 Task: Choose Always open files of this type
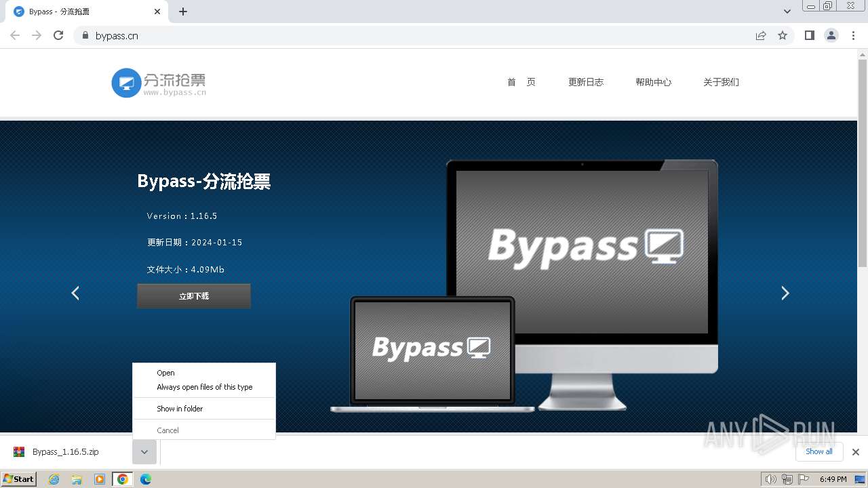point(204,387)
